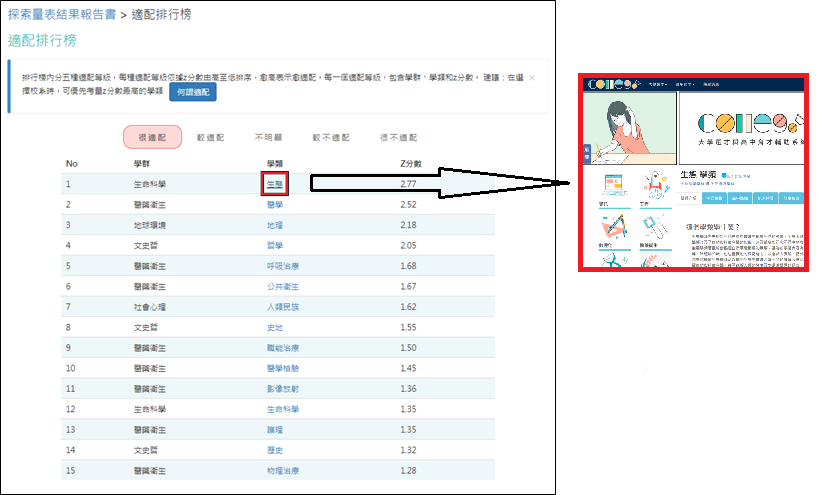Open the 生命科學 學類 link in row 12

(283, 409)
